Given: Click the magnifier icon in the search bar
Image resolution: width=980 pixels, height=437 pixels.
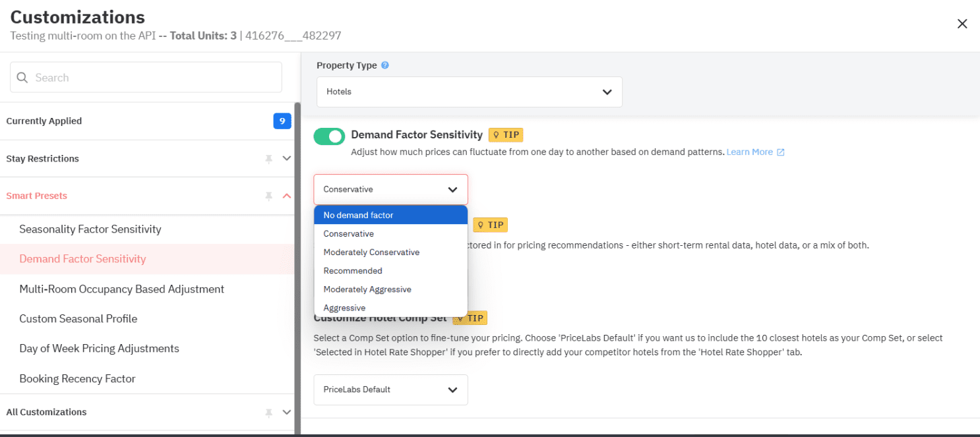Looking at the screenshot, I should [22, 77].
